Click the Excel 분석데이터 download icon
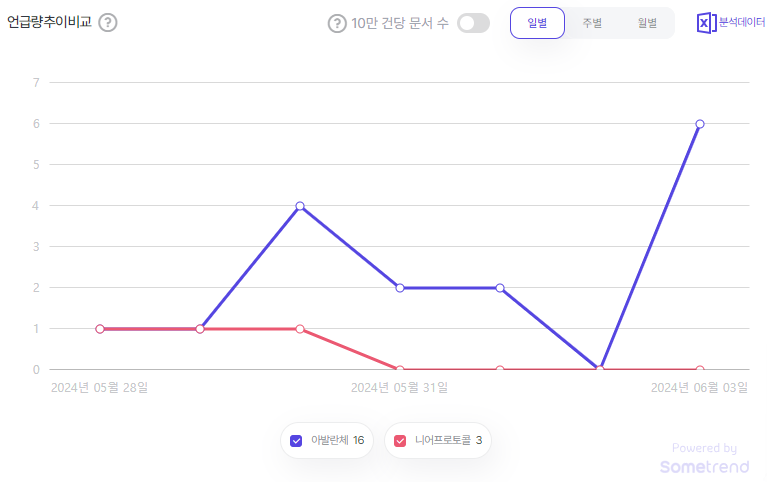The image size is (767, 482). click(706, 23)
